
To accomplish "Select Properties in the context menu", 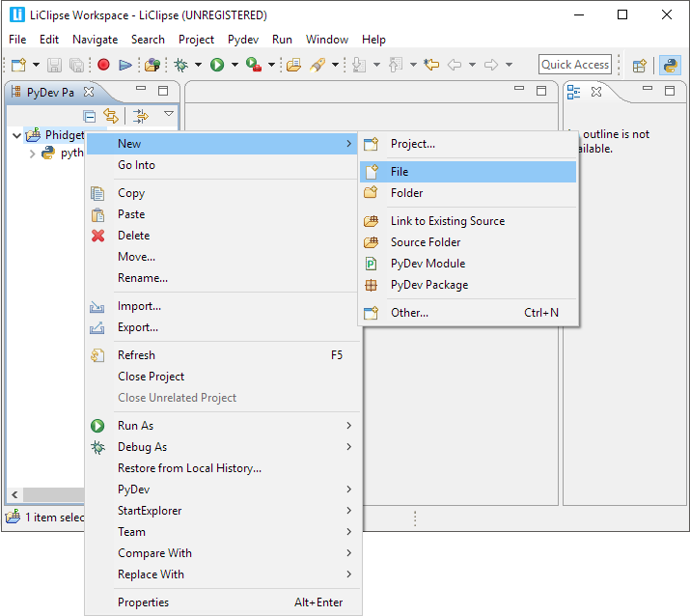I will click(223, 602).
